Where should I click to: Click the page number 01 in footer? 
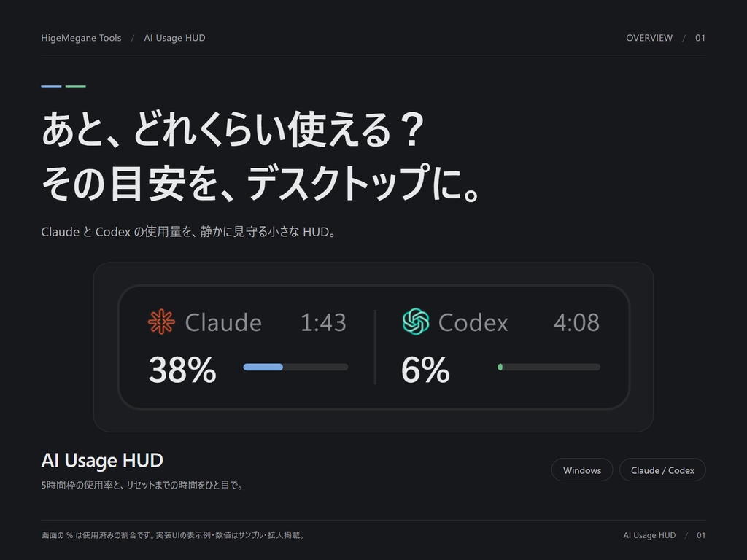701,535
